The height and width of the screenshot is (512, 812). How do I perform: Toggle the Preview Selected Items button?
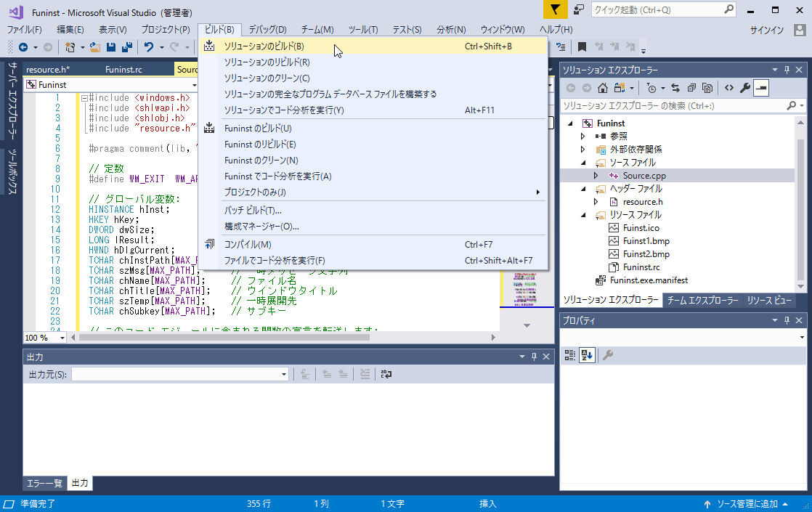[761, 88]
